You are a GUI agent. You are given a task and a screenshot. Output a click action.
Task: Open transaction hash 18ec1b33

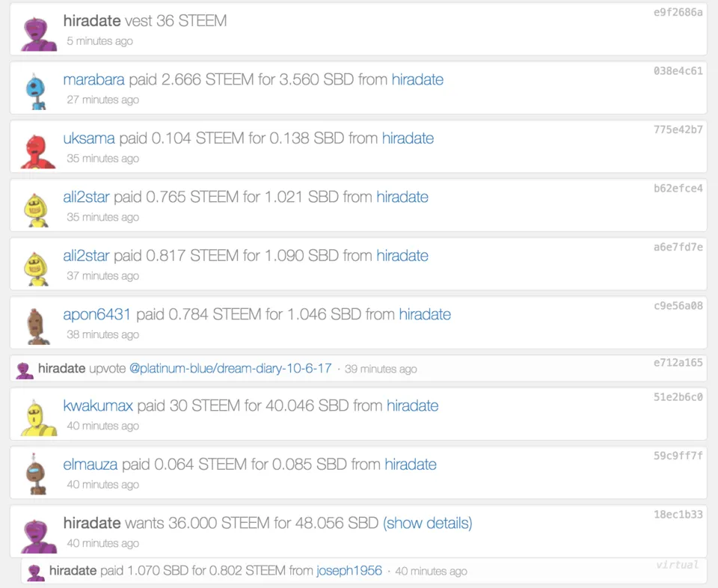pos(678,515)
